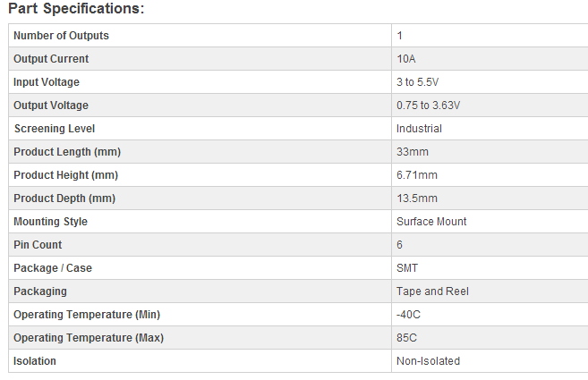588x380 pixels.
Task: Click the Part Specifications heading
Action: 76,9
